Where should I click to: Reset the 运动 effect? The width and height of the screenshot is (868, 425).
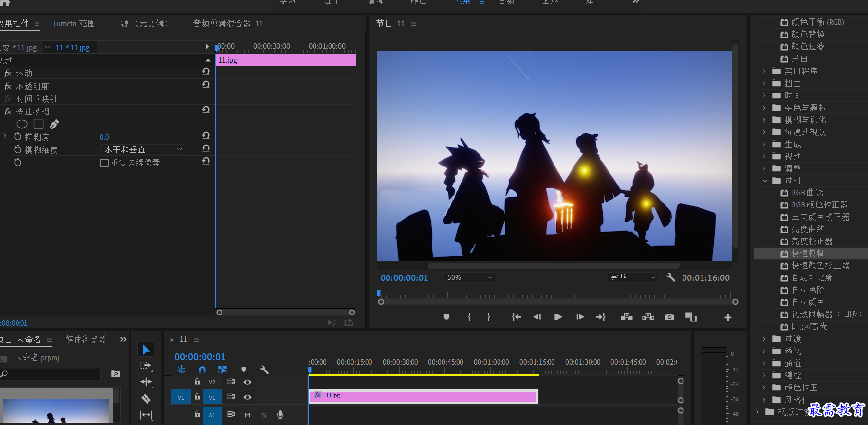206,72
